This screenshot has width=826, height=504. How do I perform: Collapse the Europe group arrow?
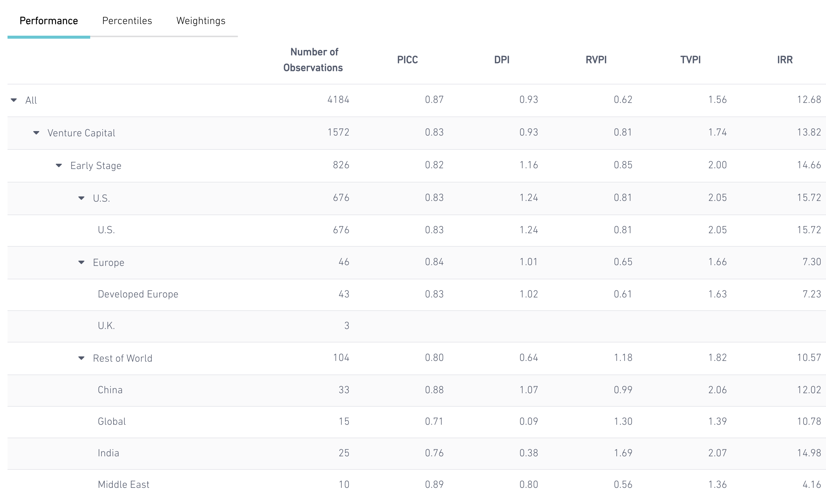tap(82, 263)
